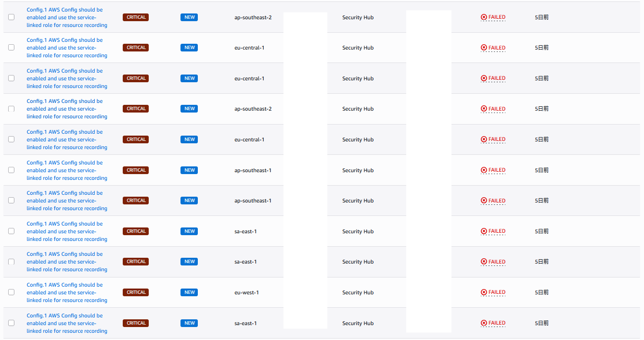Click the FAILED icon in the topmost ap-southeast-2 row
The image size is (644, 340).
(484, 17)
